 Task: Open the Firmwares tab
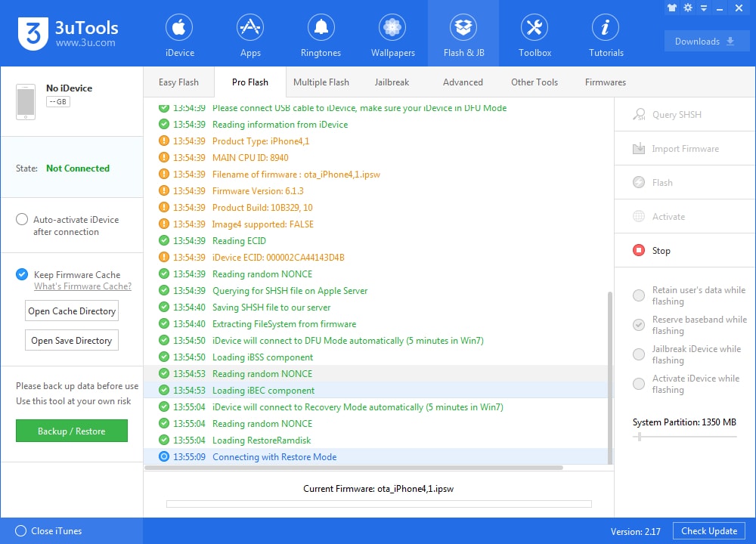[x=605, y=82]
